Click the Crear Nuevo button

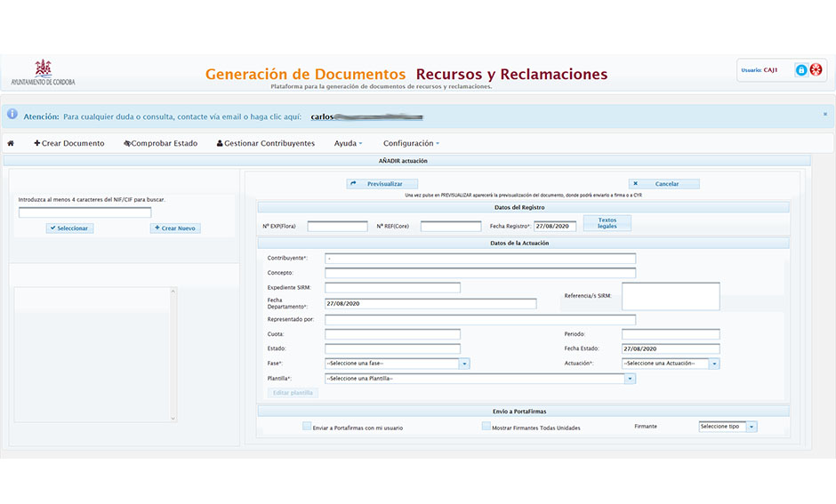[175, 228]
